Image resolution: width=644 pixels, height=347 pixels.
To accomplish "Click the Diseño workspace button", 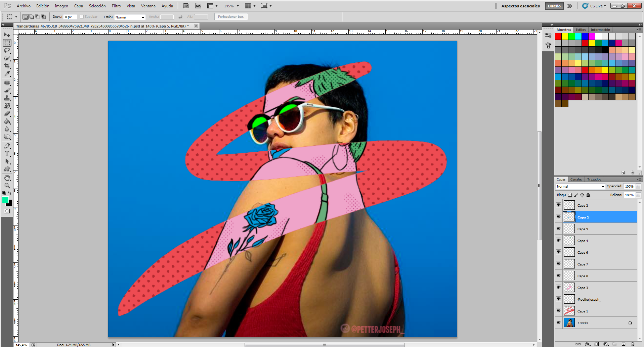I will 554,6.
